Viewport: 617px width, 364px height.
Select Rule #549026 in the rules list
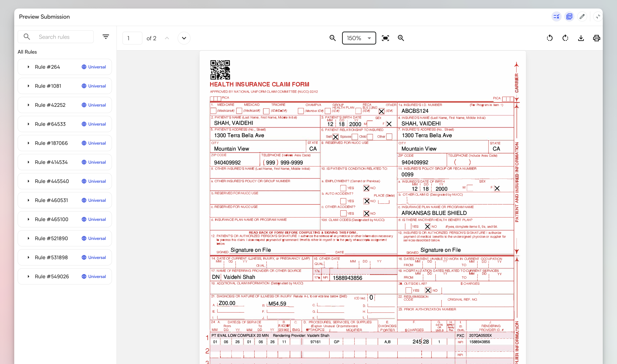[x=52, y=276]
